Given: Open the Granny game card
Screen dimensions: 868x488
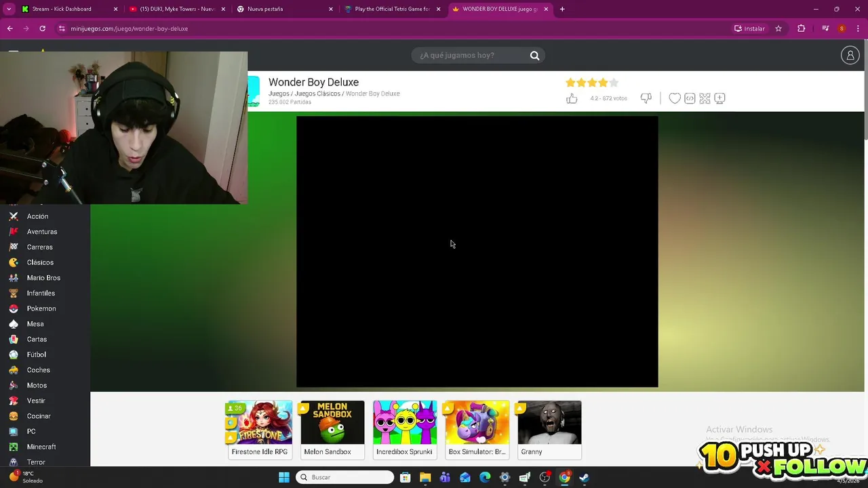Looking at the screenshot, I should 549,430.
